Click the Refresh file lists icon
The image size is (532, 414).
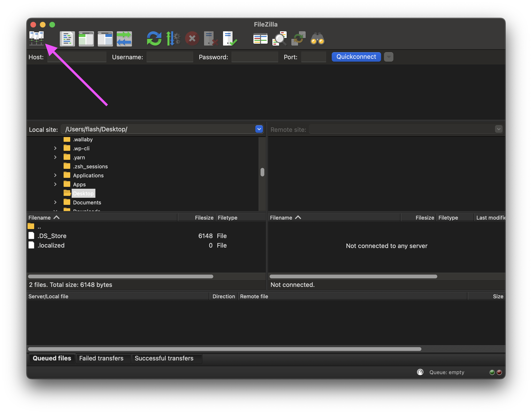pyautogui.click(x=154, y=39)
